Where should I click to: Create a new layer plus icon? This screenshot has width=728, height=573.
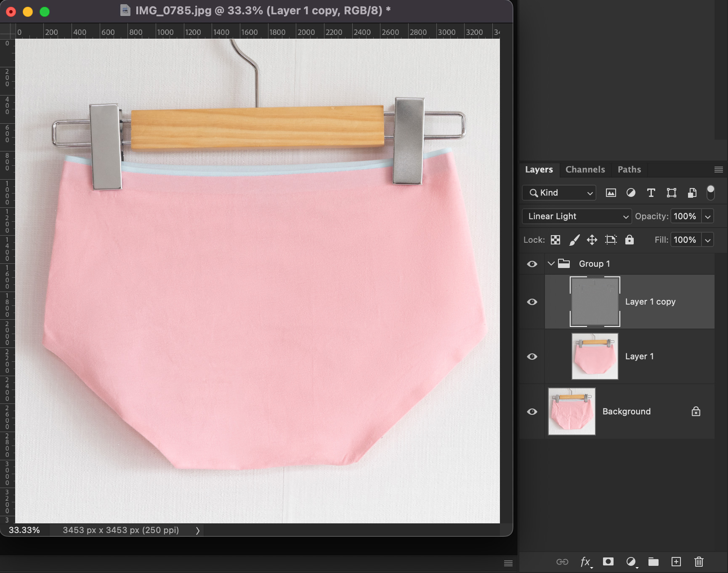(x=676, y=562)
